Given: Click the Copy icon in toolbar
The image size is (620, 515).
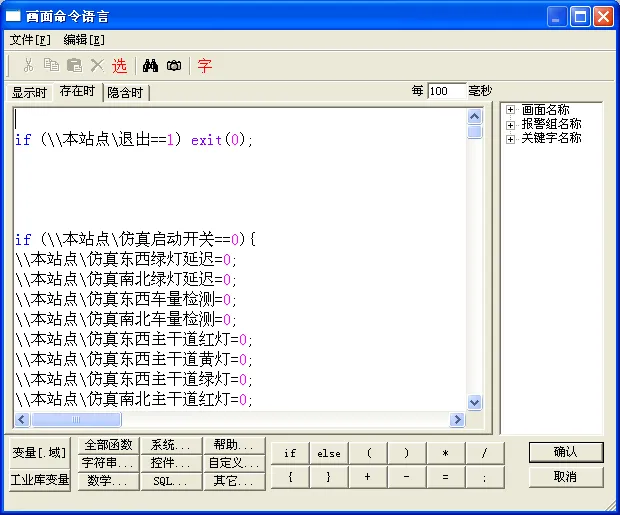Looking at the screenshot, I should pos(51,65).
